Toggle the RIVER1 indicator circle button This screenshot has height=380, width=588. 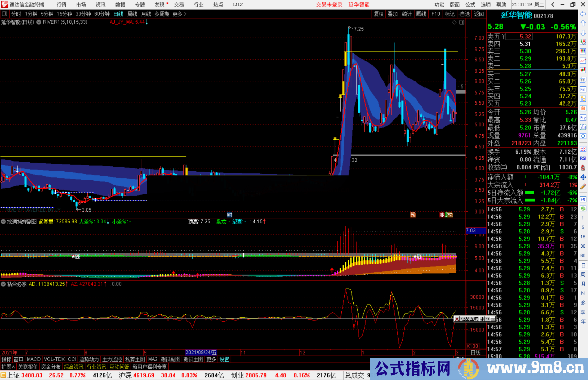[39, 22]
